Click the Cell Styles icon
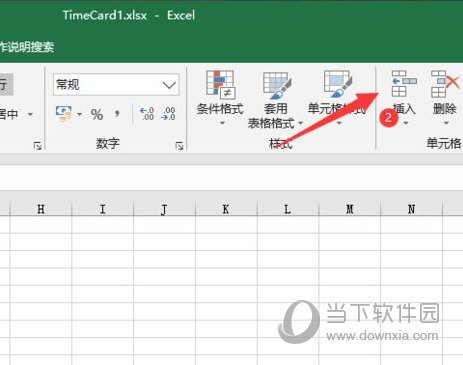This screenshot has width=463, height=365. coord(337,84)
